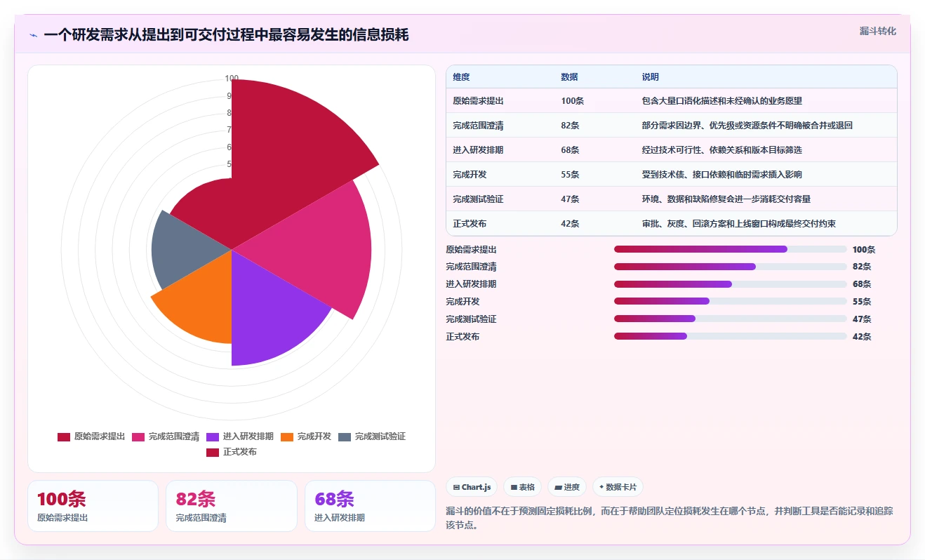Open the 68条 进入研发排期 data card
This screenshot has height=560, width=925.
click(370, 506)
